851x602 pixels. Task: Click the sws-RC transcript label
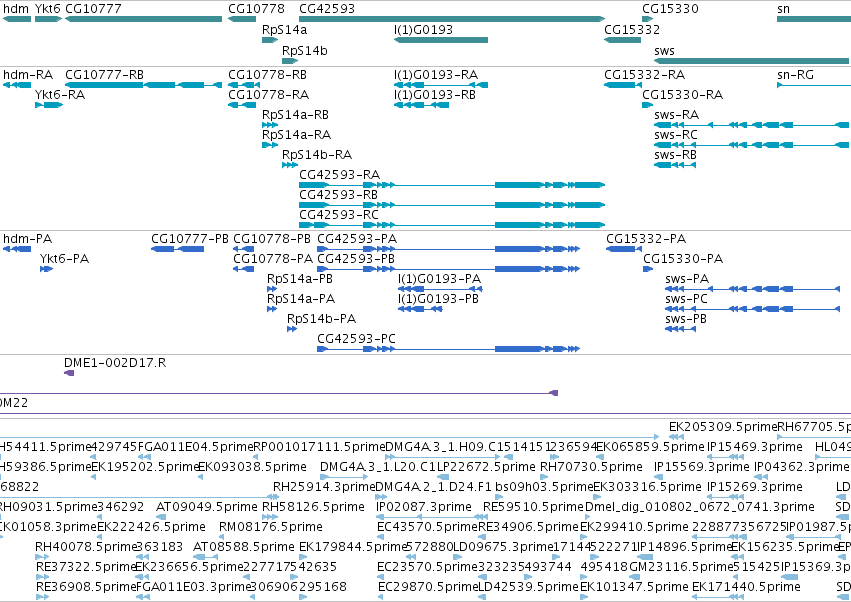click(x=676, y=135)
